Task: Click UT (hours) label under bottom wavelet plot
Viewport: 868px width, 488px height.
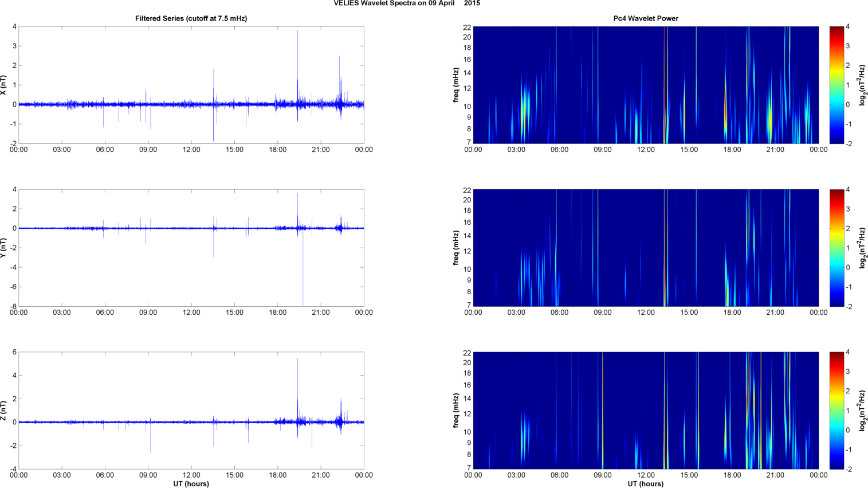Action: click(646, 484)
